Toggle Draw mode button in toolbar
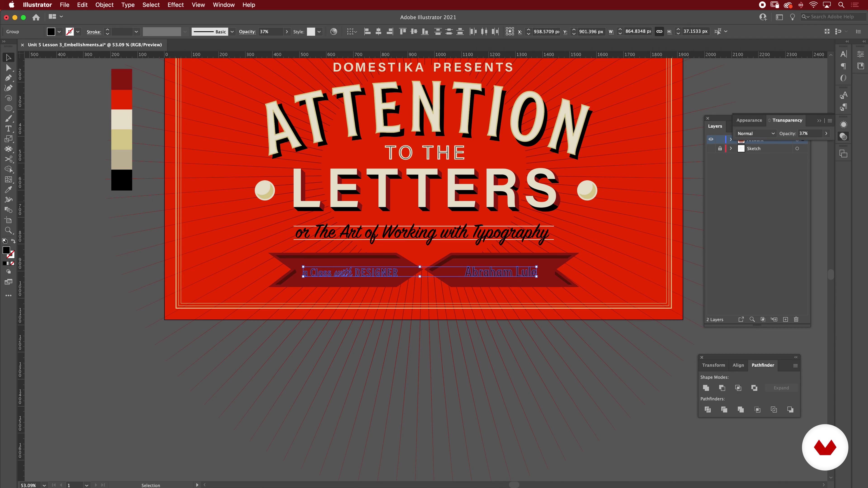 tap(8, 271)
